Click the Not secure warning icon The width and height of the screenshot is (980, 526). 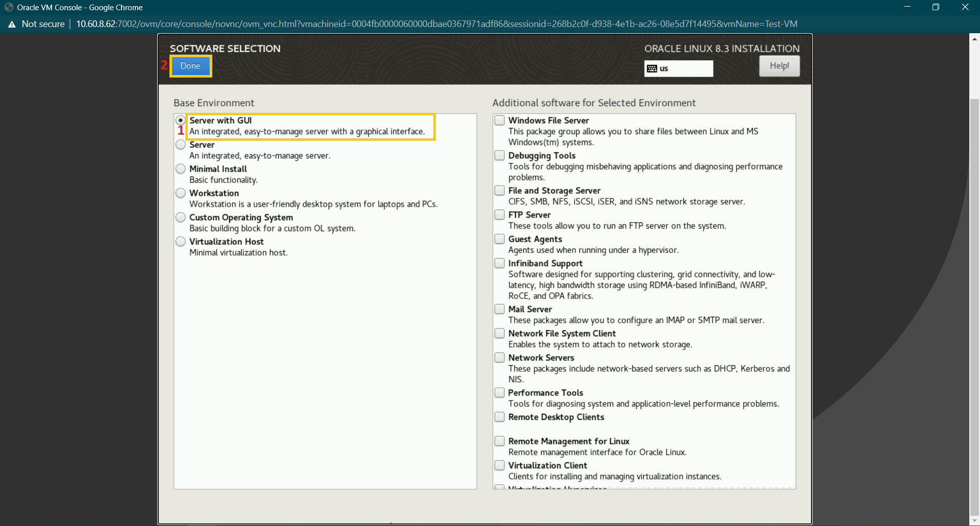point(12,24)
